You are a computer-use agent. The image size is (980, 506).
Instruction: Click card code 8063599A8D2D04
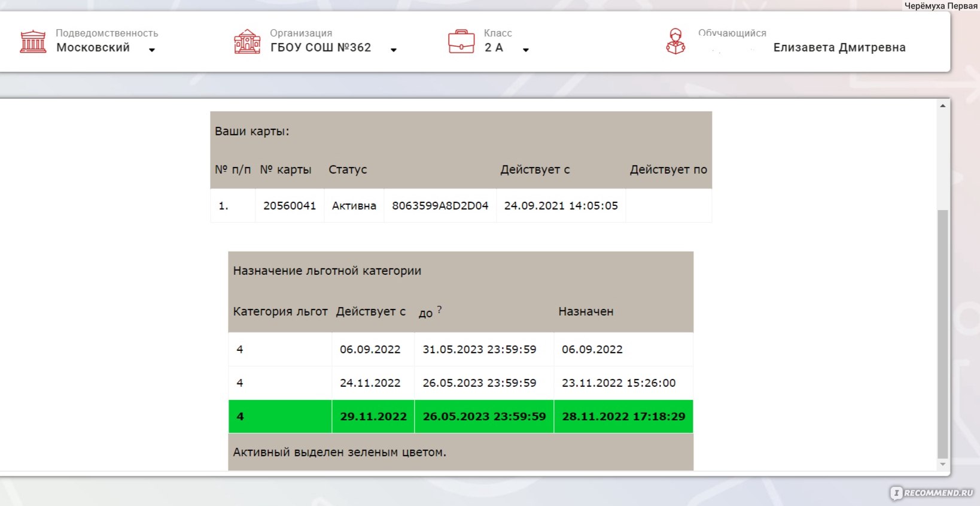[440, 205]
